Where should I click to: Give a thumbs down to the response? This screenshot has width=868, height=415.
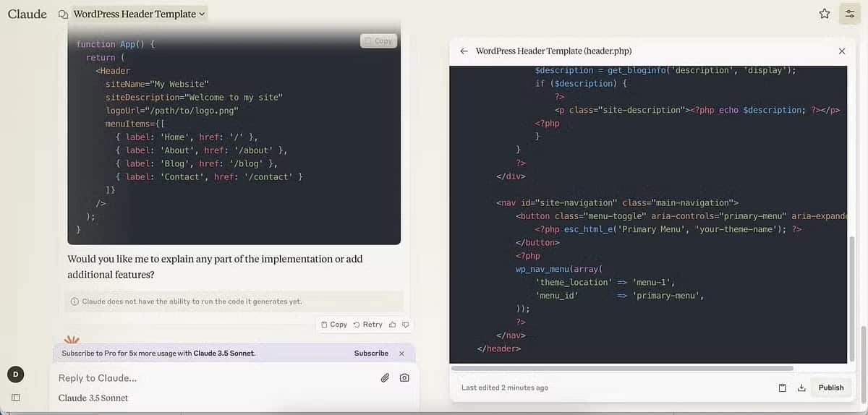point(406,325)
